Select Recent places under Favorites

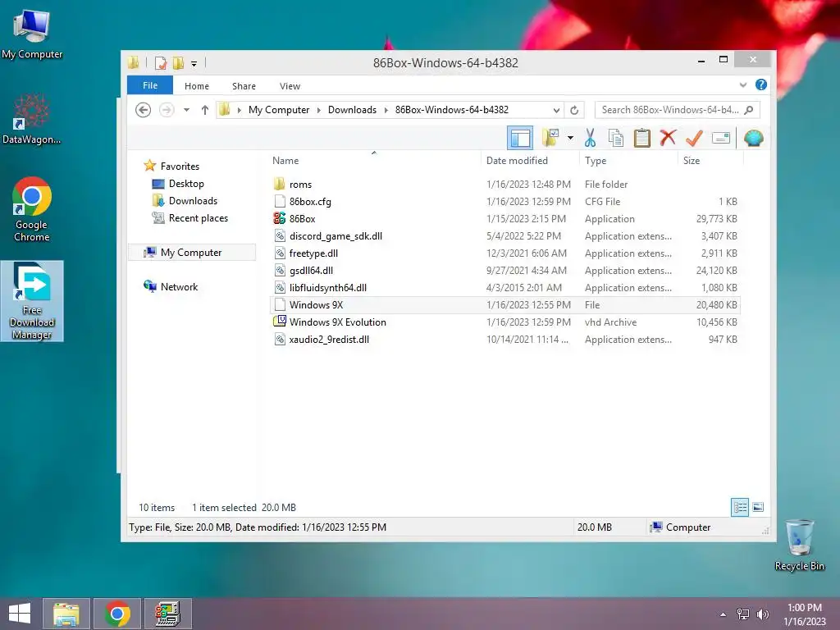[199, 218]
